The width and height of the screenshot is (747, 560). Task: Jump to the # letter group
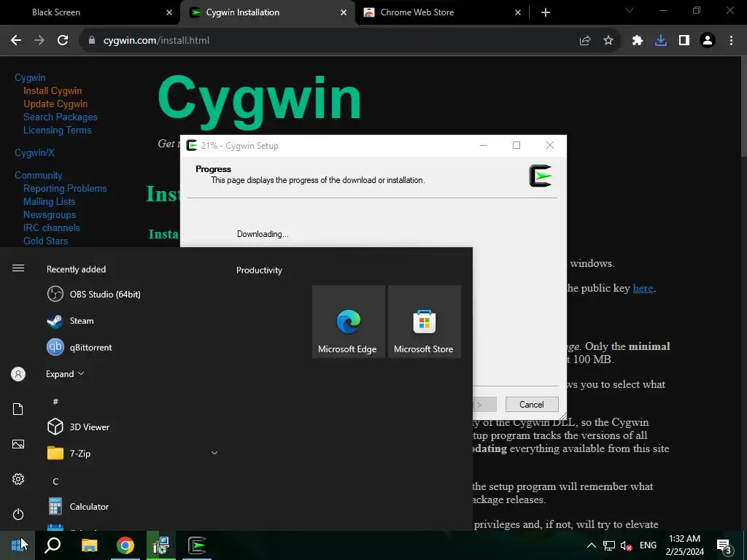point(55,402)
